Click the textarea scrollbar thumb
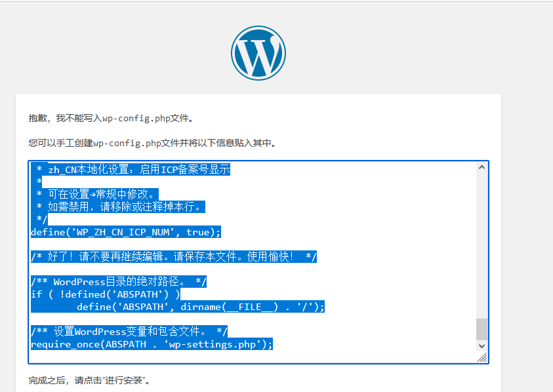553x392 pixels. [481, 329]
